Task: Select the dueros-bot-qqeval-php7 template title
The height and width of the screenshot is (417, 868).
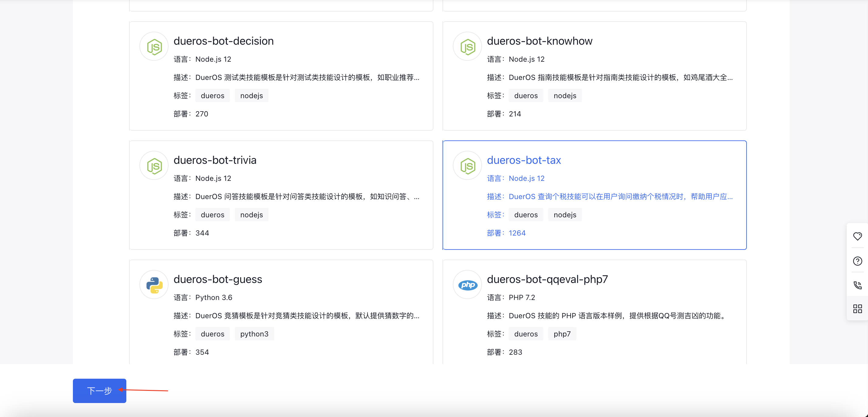Action: [x=547, y=279]
